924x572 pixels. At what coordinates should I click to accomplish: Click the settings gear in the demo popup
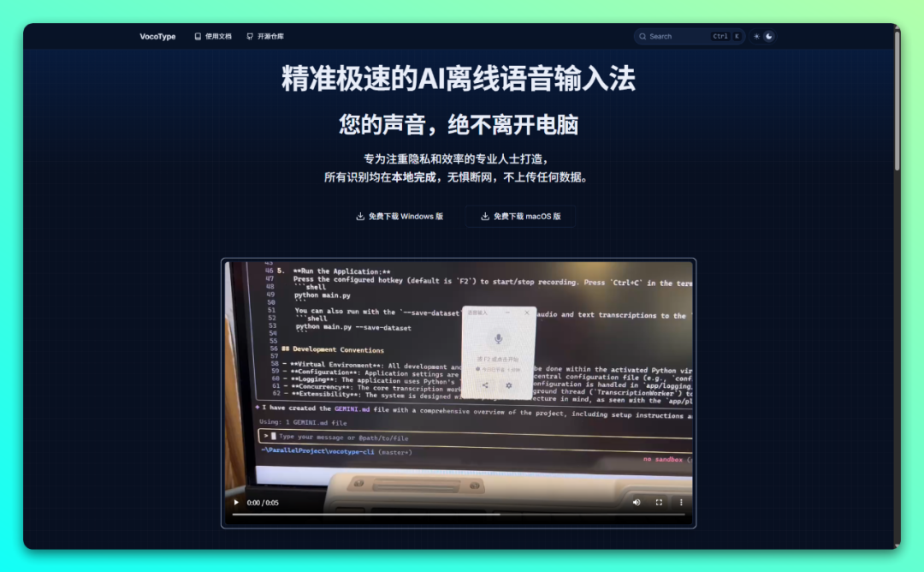coord(509,384)
